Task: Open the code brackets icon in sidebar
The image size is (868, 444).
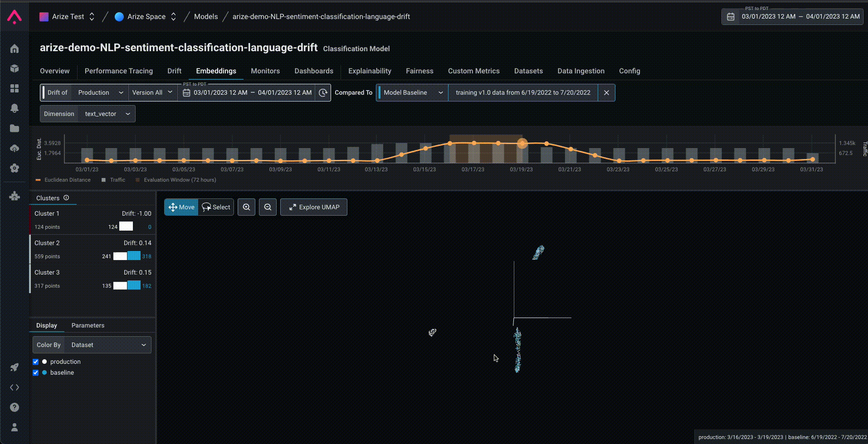Action: pyautogui.click(x=15, y=387)
